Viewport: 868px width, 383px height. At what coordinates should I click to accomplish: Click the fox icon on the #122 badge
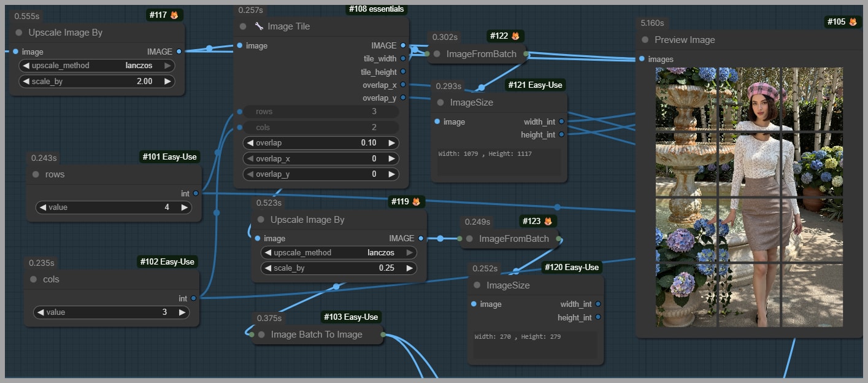pos(515,36)
